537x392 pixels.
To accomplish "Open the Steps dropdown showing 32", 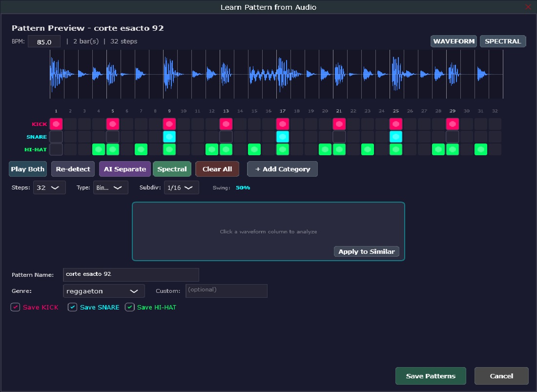I will coord(49,187).
